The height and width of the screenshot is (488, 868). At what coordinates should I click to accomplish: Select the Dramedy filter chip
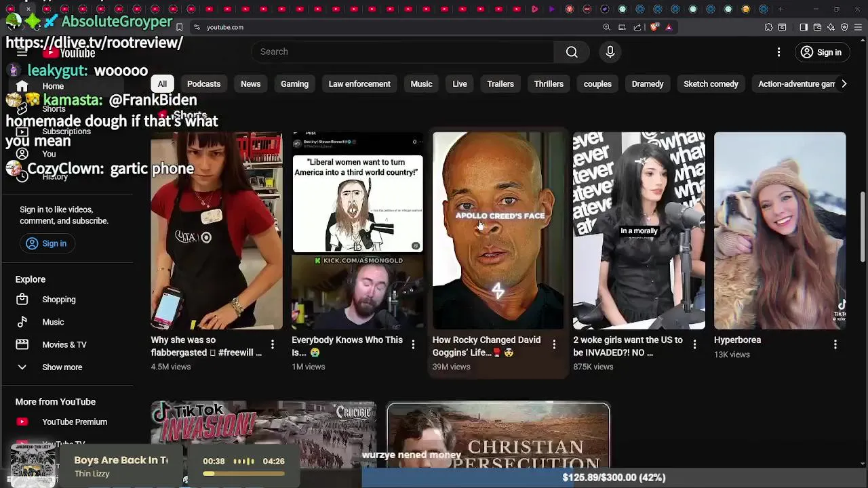click(x=648, y=84)
